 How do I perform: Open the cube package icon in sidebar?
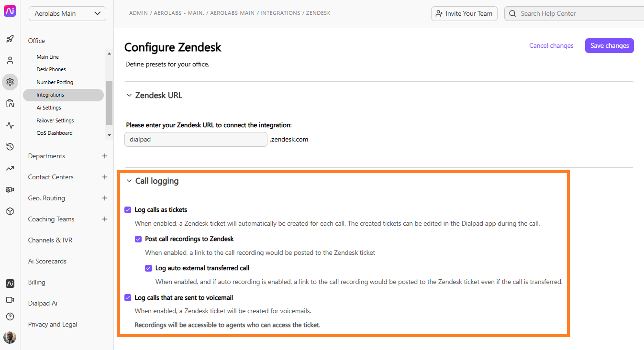(x=10, y=211)
